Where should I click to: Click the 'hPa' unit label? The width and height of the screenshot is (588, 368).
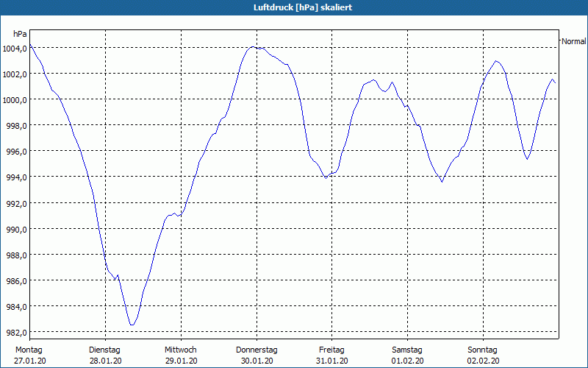(x=21, y=34)
